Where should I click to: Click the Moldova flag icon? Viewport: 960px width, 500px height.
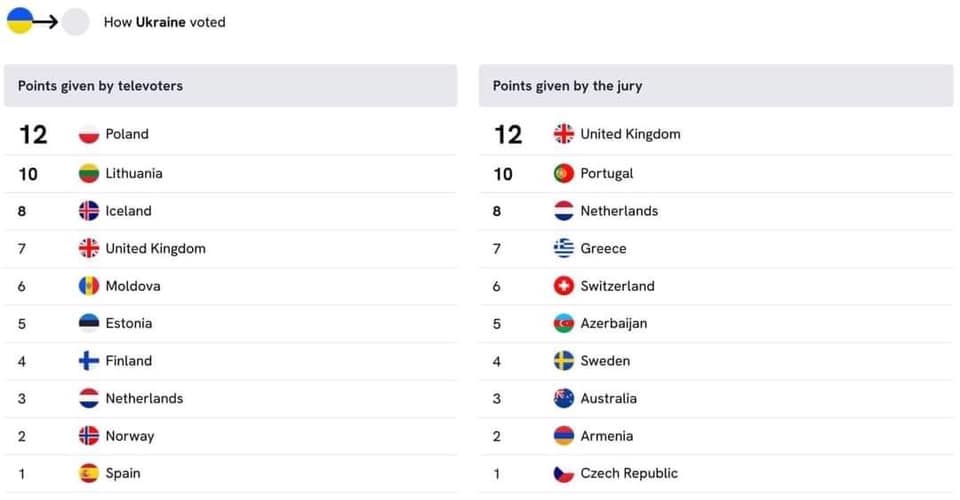coord(89,286)
